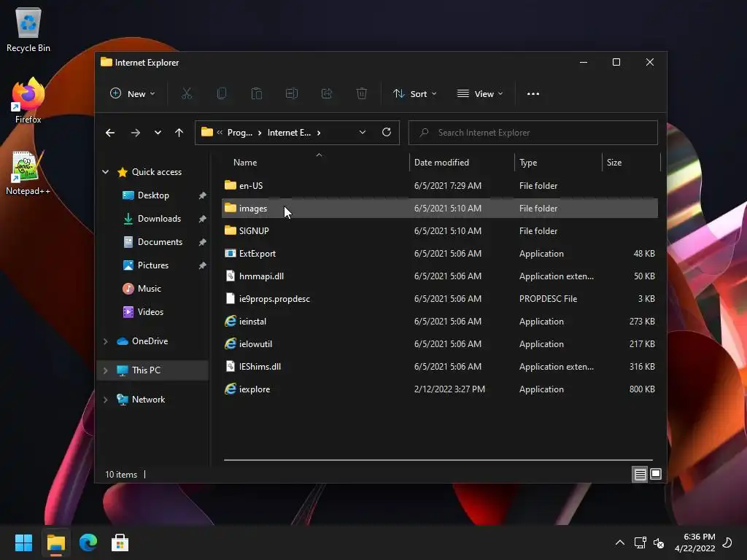Viewport: 747px width, 560px height.
Task: Select the ExtExport application icon
Action: pos(231,253)
